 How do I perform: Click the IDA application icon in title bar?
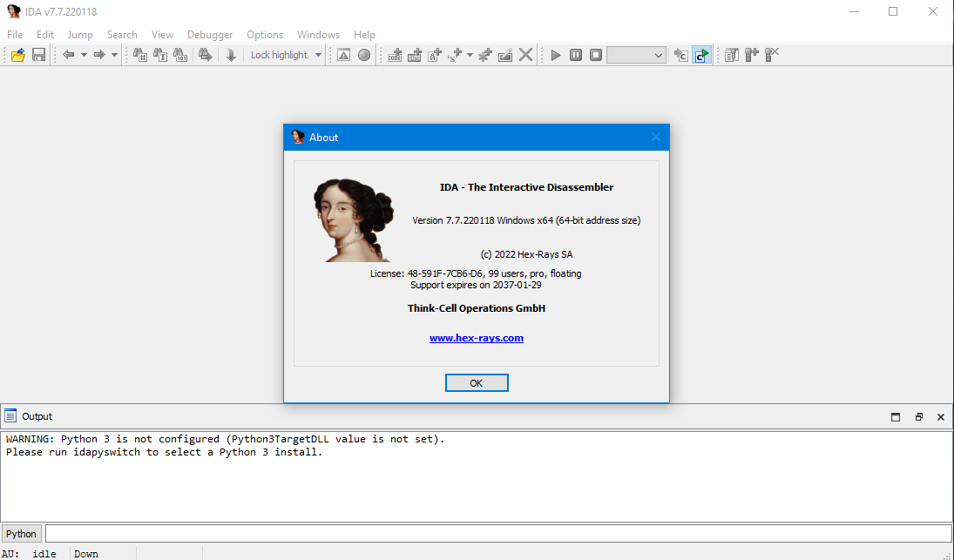point(13,11)
